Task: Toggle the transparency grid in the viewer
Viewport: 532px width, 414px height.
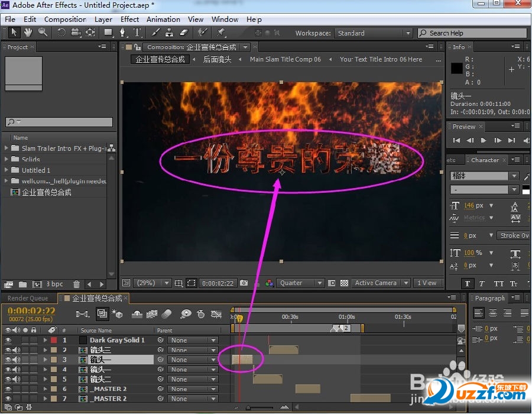Action: click(344, 283)
